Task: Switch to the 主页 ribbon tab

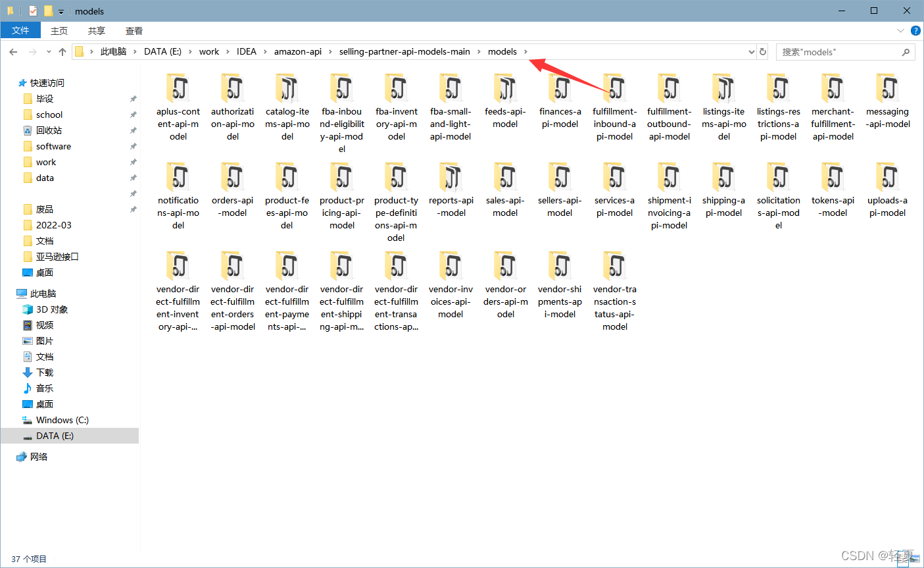Action: 59,30
